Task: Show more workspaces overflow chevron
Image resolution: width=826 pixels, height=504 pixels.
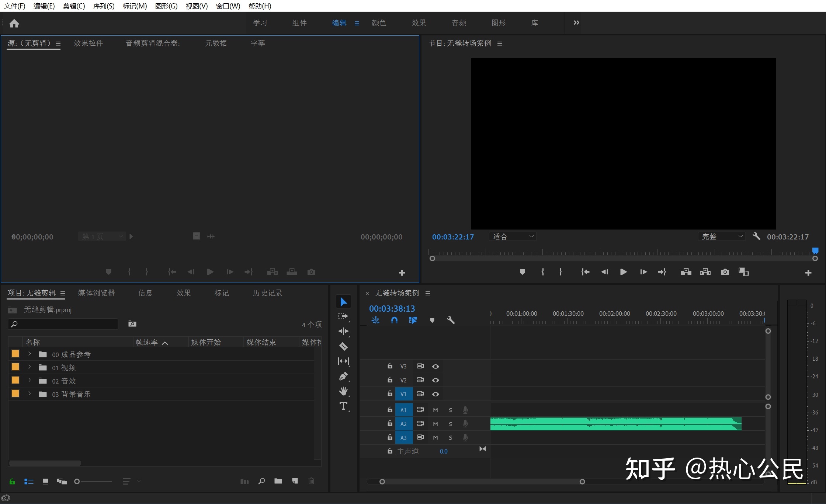Action: pyautogui.click(x=576, y=23)
